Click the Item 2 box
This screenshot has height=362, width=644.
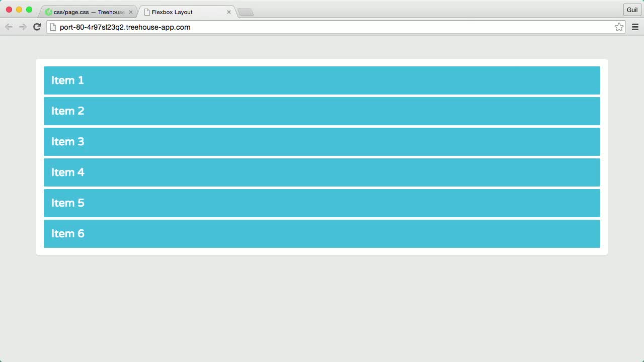point(322,111)
